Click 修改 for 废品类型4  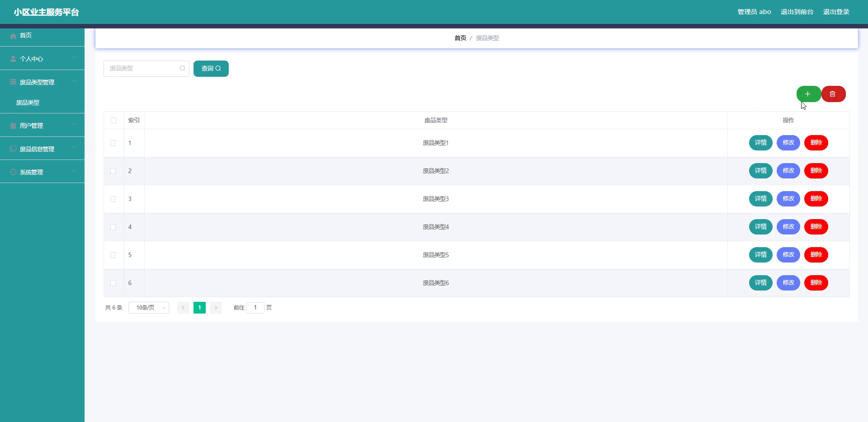point(788,227)
